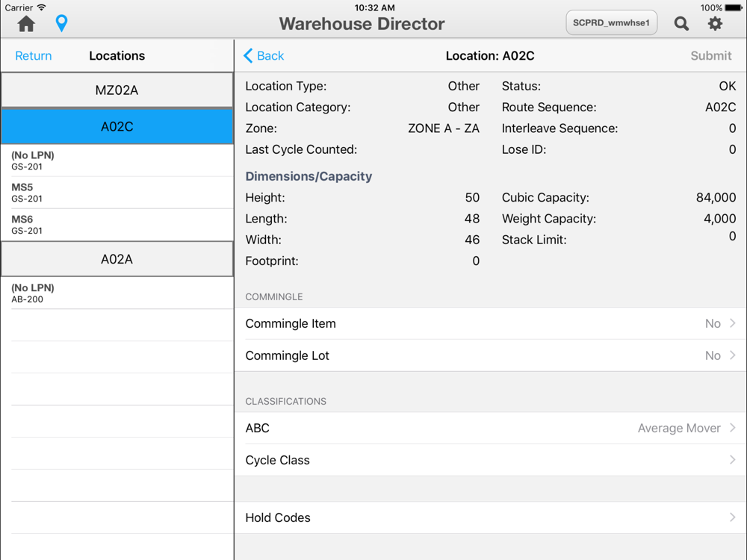This screenshot has height=560, width=747.
Task: Select location MZ02A in list
Action: (117, 90)
